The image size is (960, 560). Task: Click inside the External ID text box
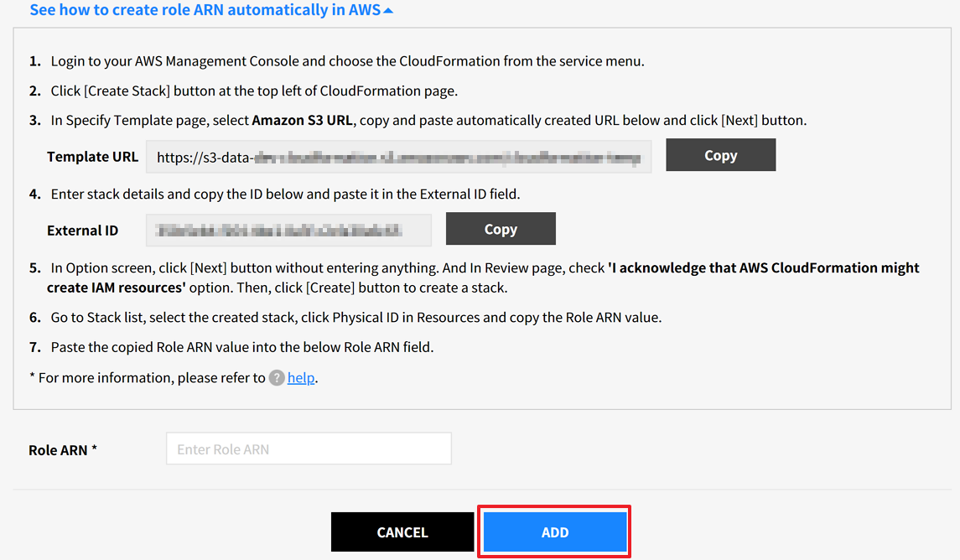[288, 230]
